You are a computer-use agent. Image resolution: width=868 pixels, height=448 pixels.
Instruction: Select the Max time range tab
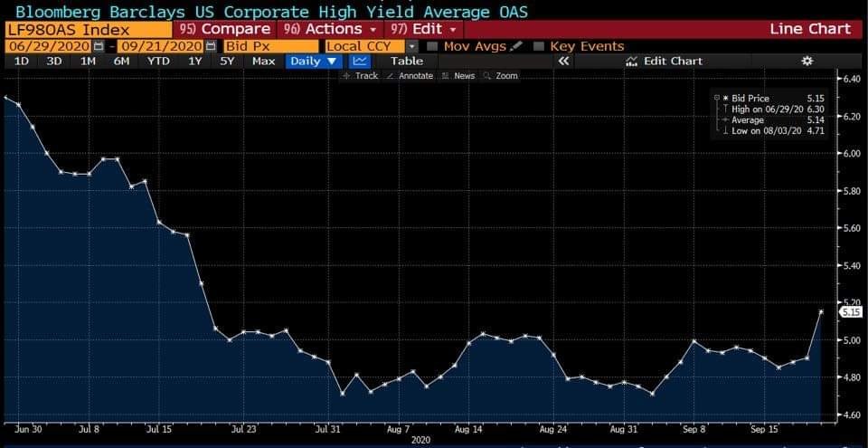click(x=263, y=61)
